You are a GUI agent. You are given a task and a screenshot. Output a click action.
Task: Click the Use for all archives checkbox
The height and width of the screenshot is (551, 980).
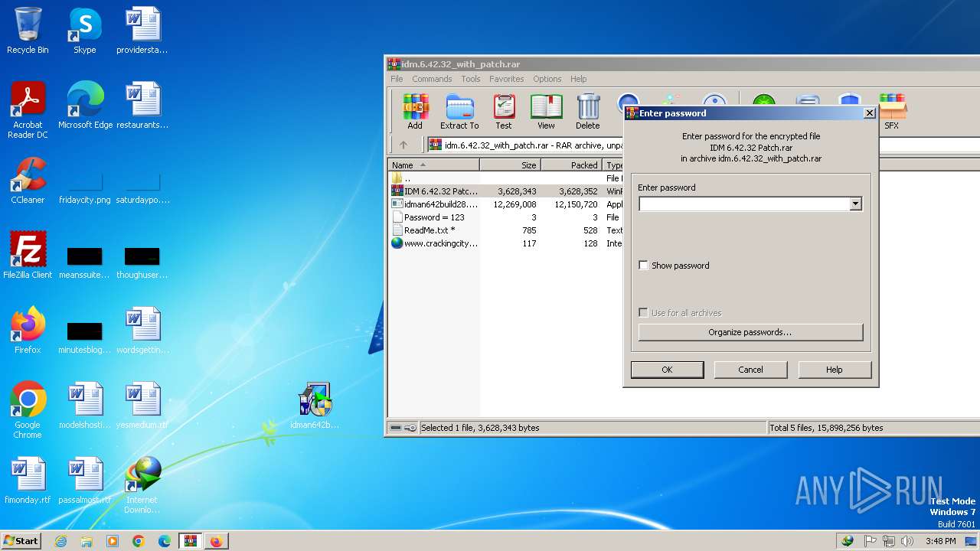pos(643,313)
